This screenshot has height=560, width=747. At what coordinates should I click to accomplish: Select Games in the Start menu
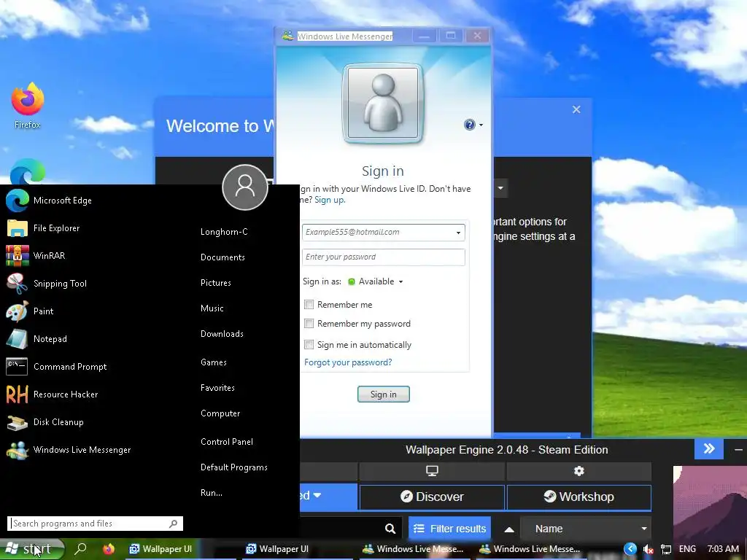tap(214, 362)
